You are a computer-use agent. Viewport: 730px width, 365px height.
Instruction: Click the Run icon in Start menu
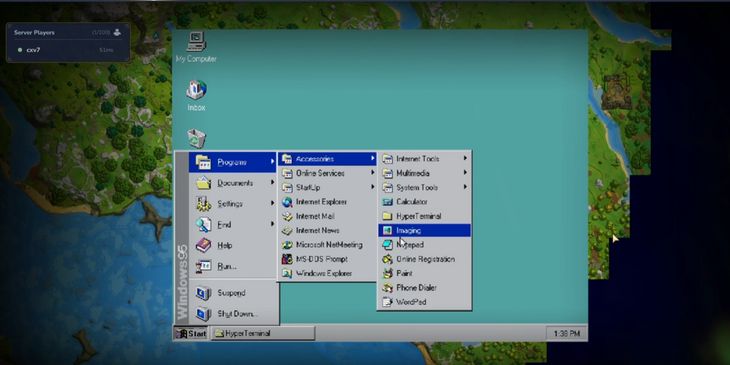pyautogui.click(x=203, y=266)
